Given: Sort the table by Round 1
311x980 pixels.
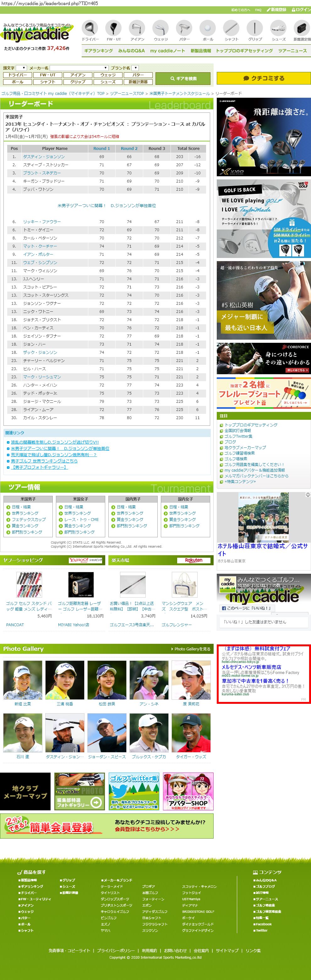Looking at the screenshot, I should (x=101, y=148).
